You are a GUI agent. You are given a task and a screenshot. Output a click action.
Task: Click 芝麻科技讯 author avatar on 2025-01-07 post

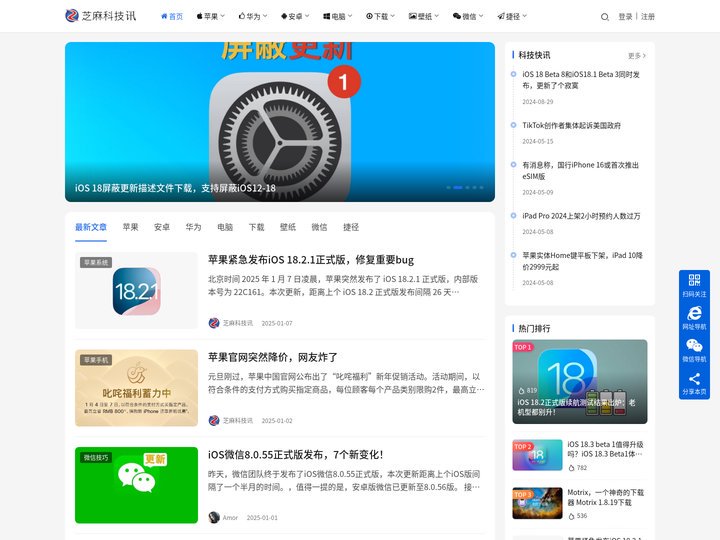[214, 323]
